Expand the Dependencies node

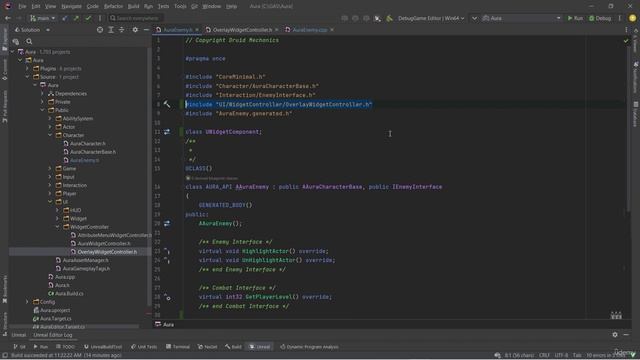[x=42, y=94]
